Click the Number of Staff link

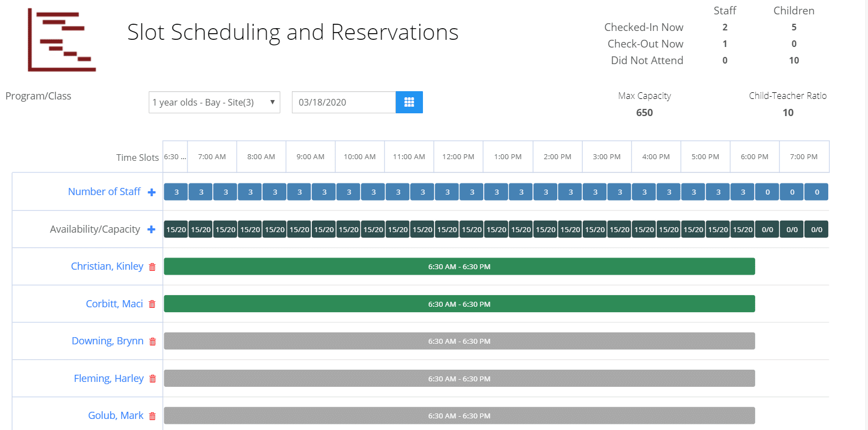(x=104, y=192)
